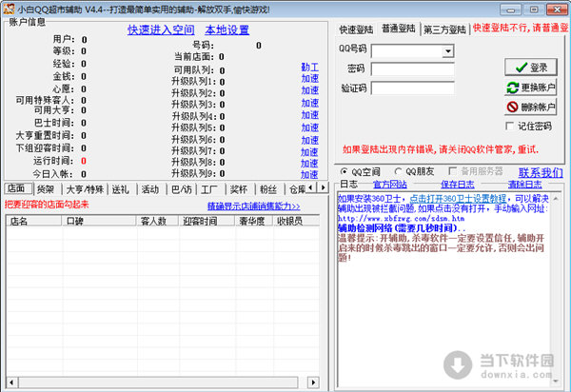571x392 pixels.
Task: Select the 大亨/特殊 tab
Action: click(x=85, y=189)
